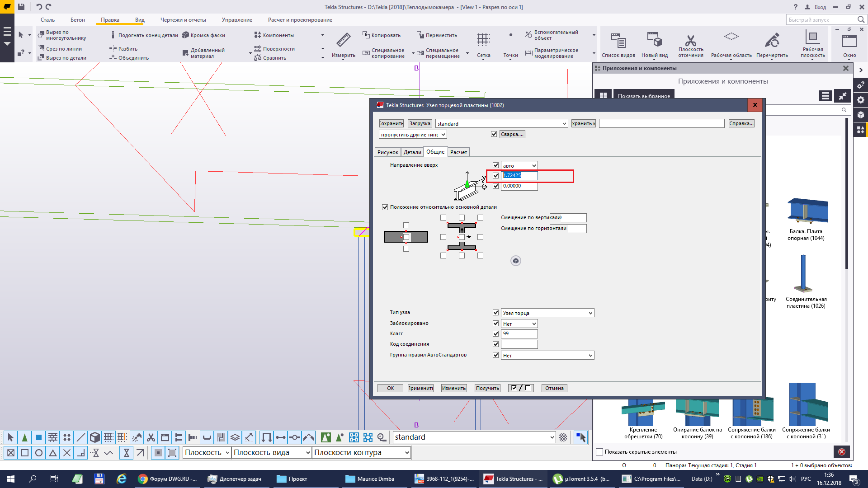868x488 pixels.
Task: Click the Копировать tool
Action: pyautogui.click(x=382, y=35)
